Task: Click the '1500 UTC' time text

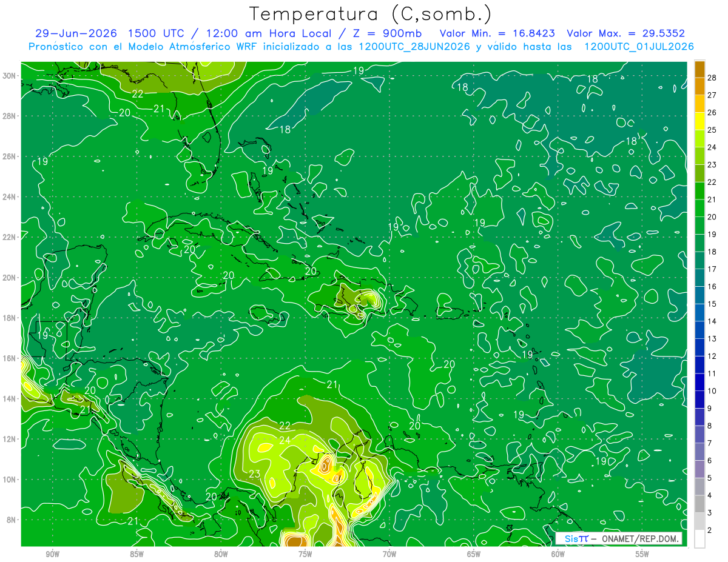Action: (155, 33)
